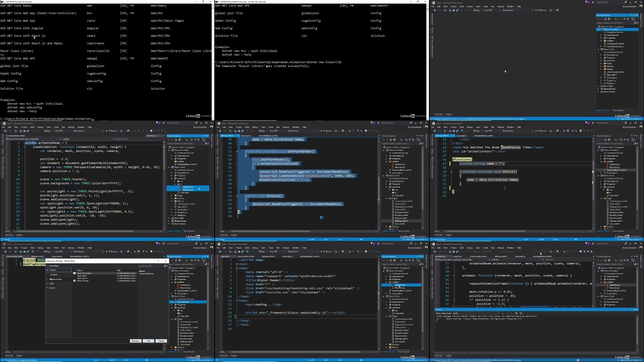Expand Beam.Shared in the empty-editor window's Solution Explorer

pyautogui.click(x=598, y=92)
